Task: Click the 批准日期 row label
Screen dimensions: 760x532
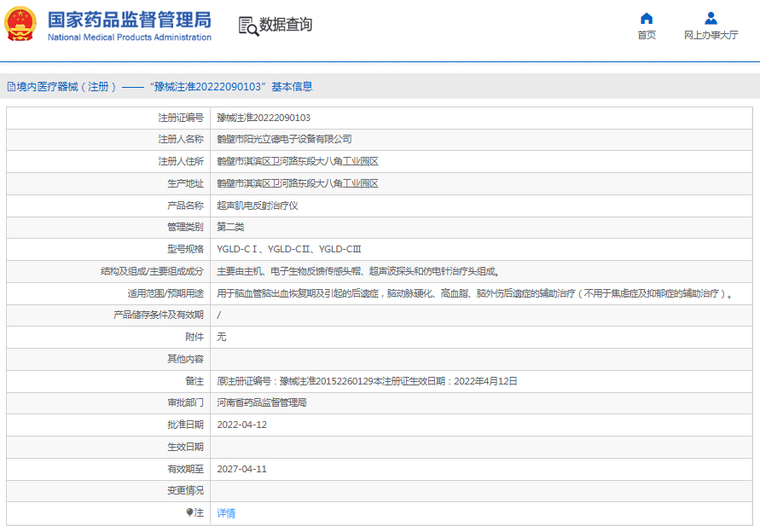Action: pos(186,425)
